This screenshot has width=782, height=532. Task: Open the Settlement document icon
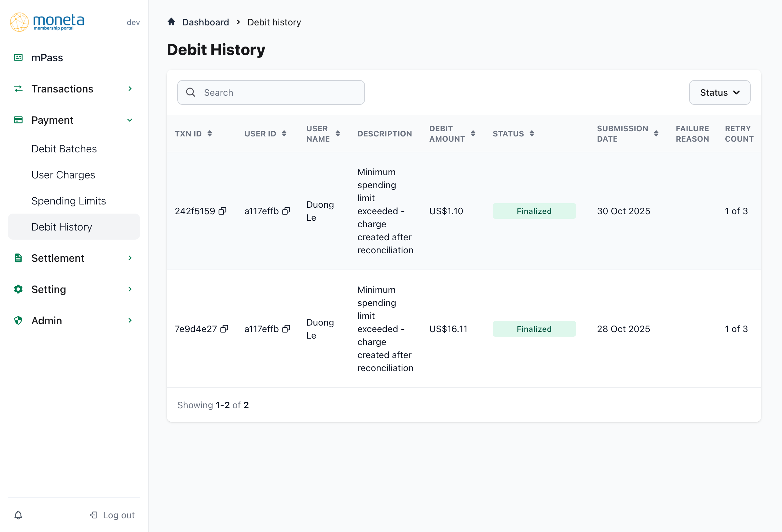point(18,258)
